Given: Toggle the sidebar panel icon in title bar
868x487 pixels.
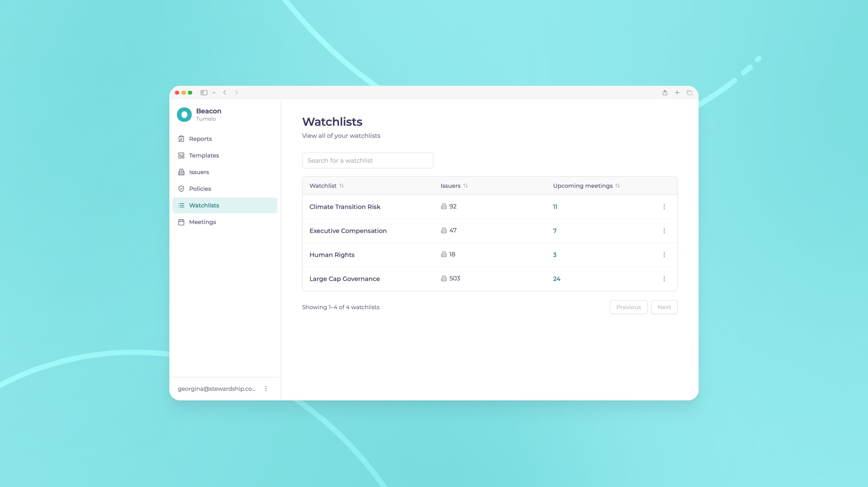Looking at the screenshot, I should point(204,92).
